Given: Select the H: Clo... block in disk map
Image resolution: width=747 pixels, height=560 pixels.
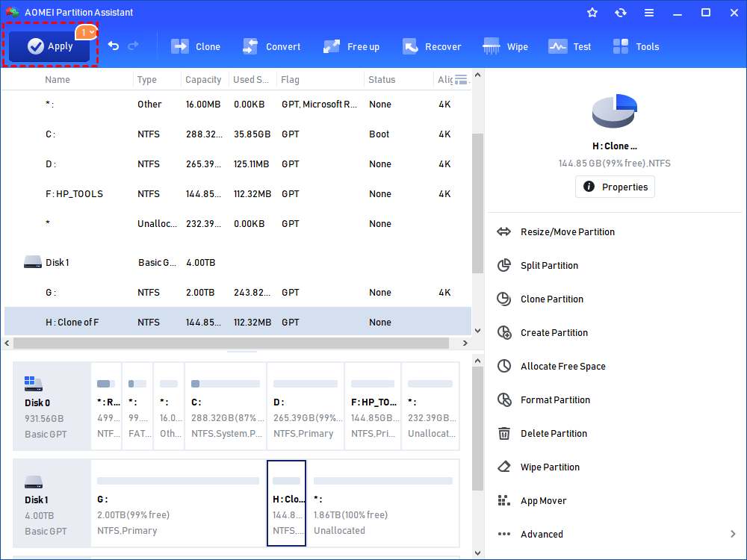Looking at the screenshot, I should point(286,503).
